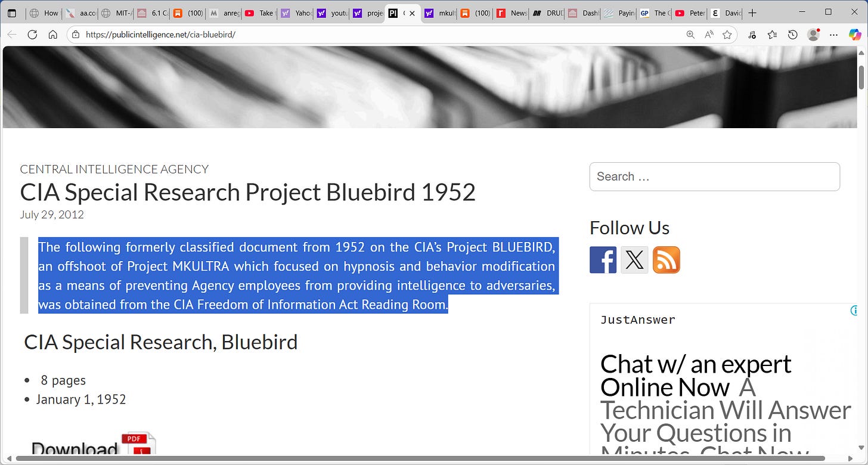Click the "January 1, 1952" list item

coord(81,399)
